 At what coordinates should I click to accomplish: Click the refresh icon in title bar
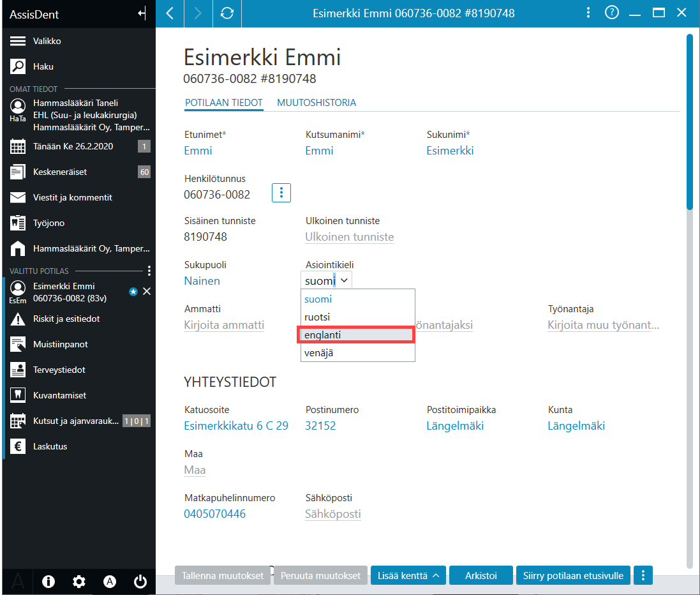coord(227,13)
